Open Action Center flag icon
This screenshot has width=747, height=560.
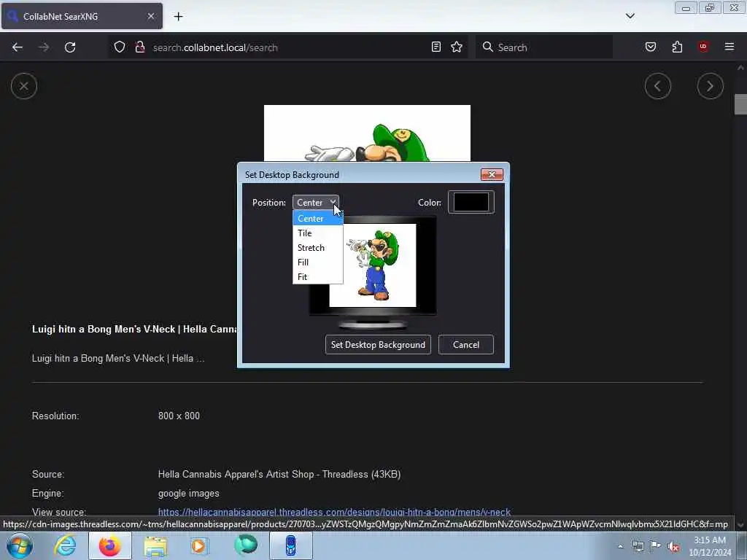pos(656,546)
